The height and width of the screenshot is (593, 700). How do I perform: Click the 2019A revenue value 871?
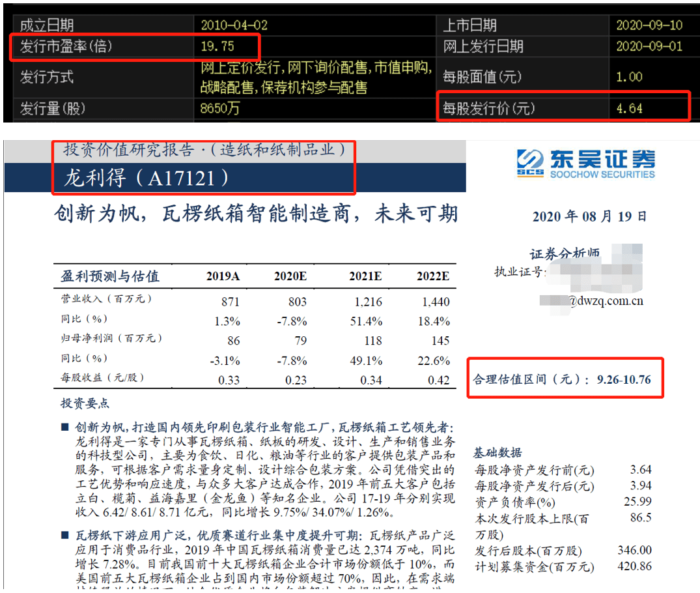tap(231, 302)
